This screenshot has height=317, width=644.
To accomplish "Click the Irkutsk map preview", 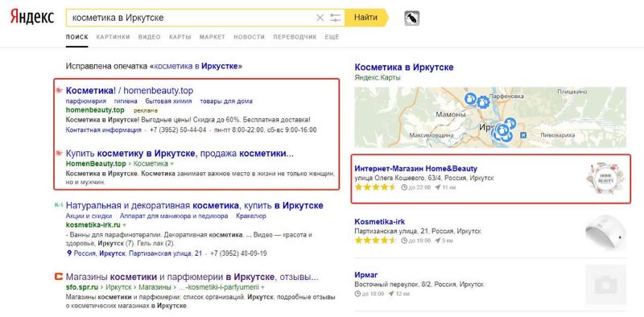I will [490, 117].
